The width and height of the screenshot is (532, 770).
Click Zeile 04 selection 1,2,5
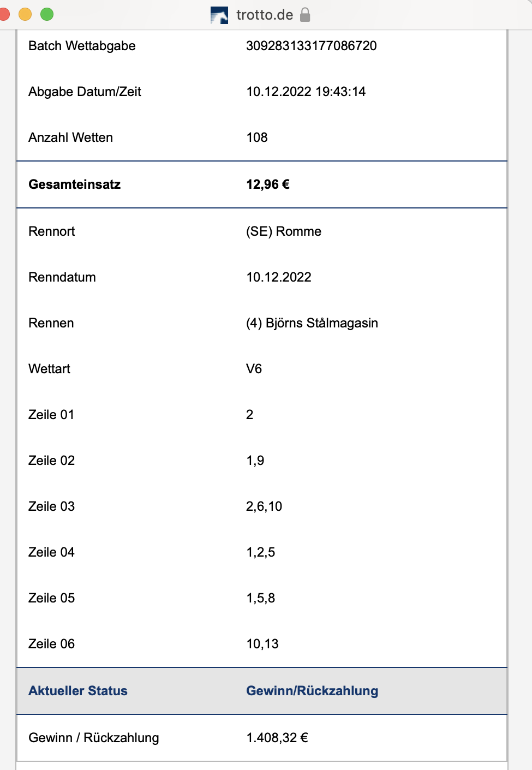tap(261, 552)
